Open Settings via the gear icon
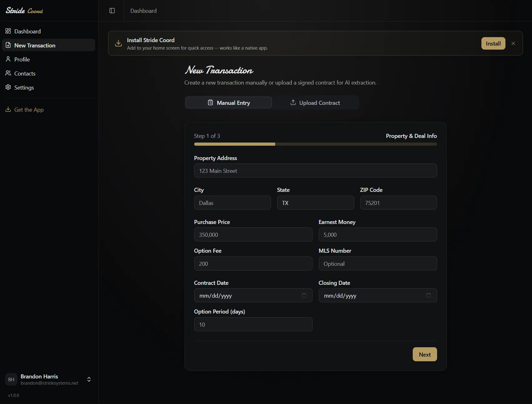The height and width of the screenshot is (404, 532). pyautogui.click(x=8, y=87)
